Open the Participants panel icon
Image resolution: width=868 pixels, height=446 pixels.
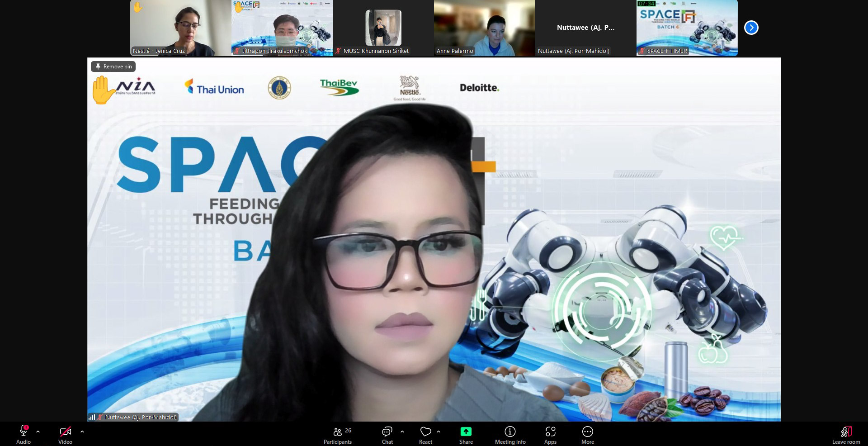338,432
